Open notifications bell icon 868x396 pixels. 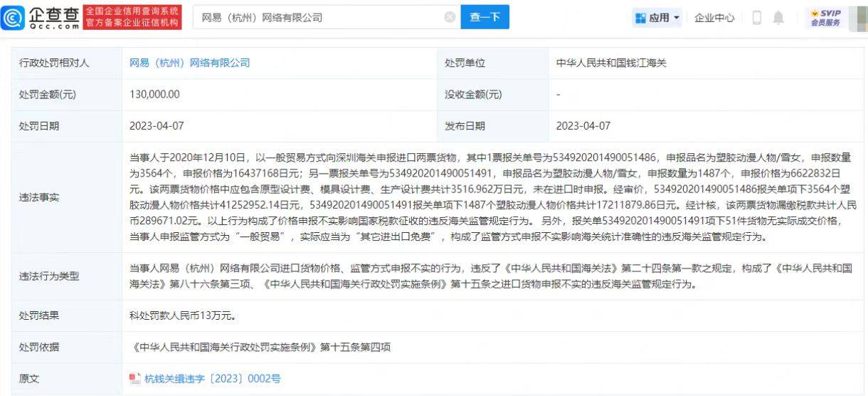(778, 18)
